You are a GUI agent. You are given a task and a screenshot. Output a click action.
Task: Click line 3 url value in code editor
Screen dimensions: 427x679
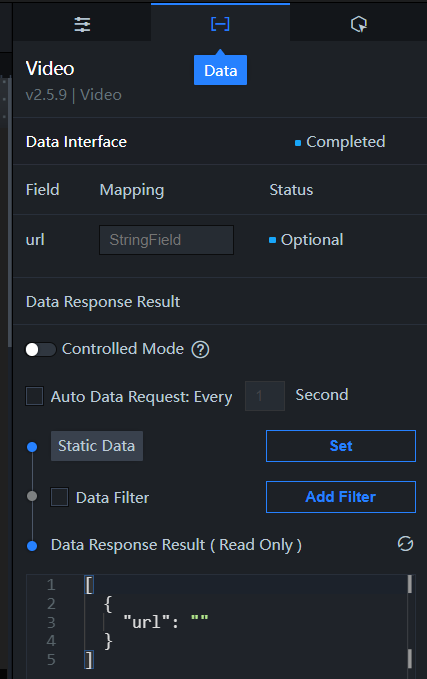click(x=200, y=622)
